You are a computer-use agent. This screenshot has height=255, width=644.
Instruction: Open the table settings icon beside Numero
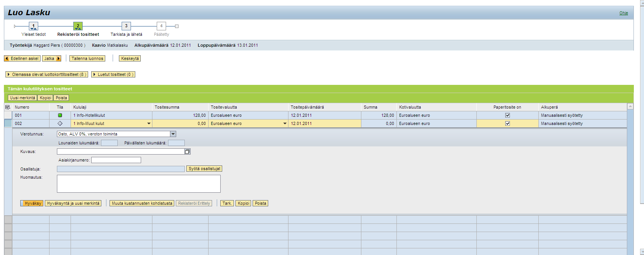(x=8, y=107)
